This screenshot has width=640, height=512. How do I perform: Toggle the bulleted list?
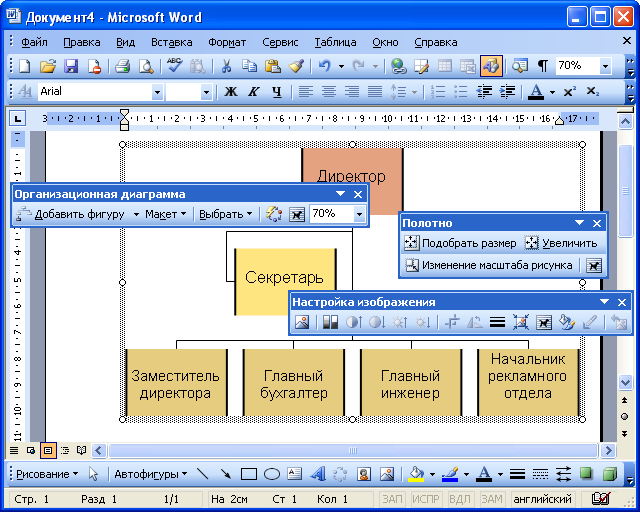pyautogui.click(x=461, y=91)
